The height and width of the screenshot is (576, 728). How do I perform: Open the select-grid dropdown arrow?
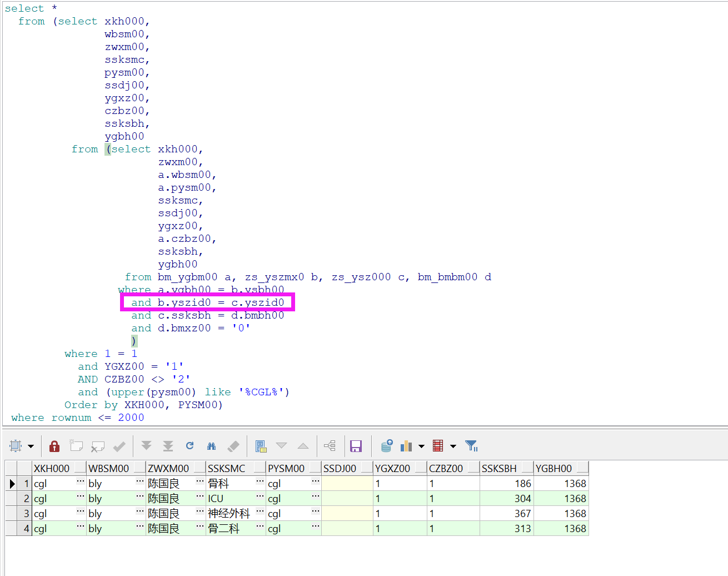coord(31,446)
